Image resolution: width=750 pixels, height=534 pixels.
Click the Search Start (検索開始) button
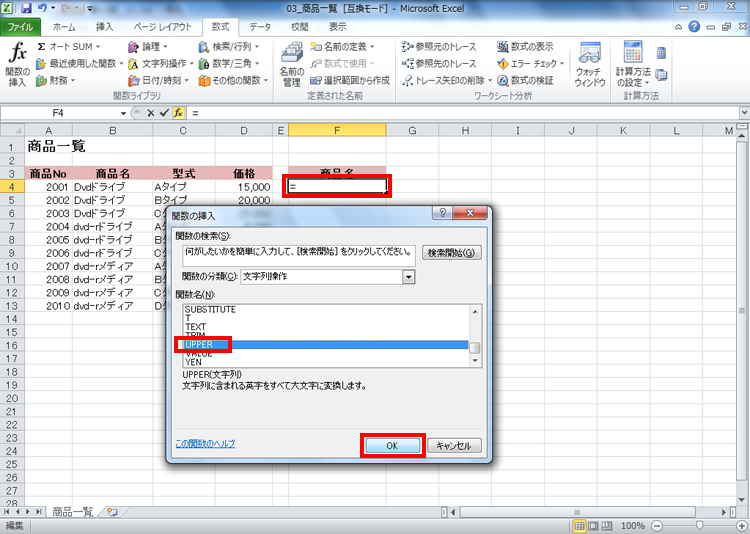tap(451, 253)
